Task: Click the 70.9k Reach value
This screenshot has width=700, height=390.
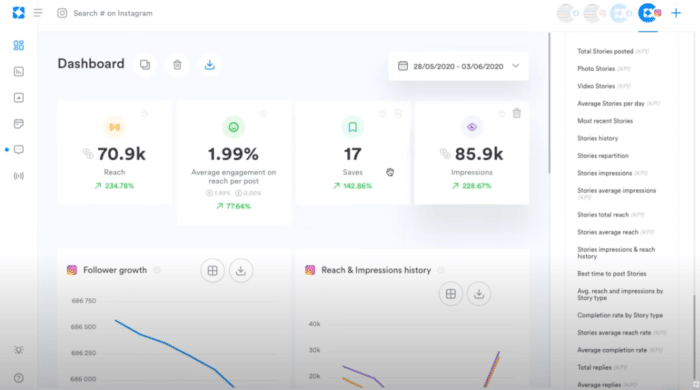Action: click(x=121, y=154)
